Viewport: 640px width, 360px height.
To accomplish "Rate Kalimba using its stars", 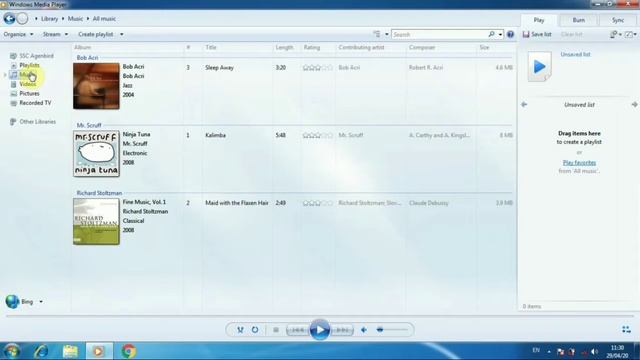I will point(318,135).
